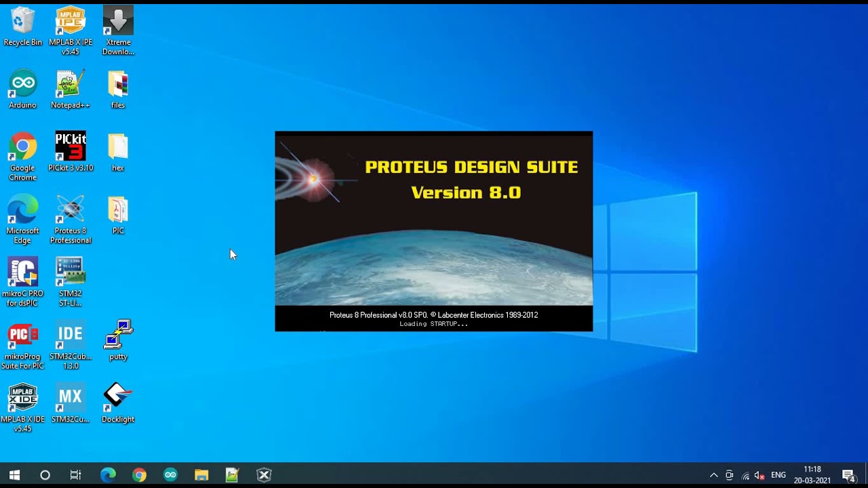Viewport: 868px width, 488px height.
Task: Select the Docklight desktop shortcut
Action: pos(118,403)
